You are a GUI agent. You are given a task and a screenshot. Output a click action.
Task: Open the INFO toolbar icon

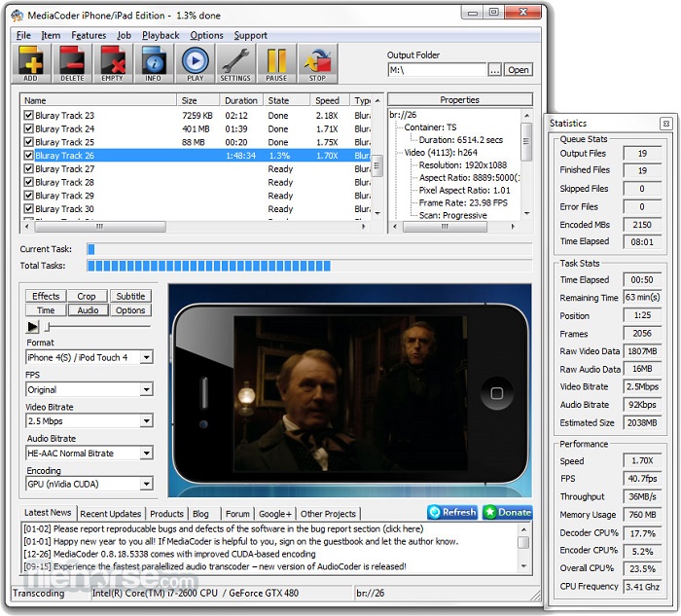tap(154, 64)
